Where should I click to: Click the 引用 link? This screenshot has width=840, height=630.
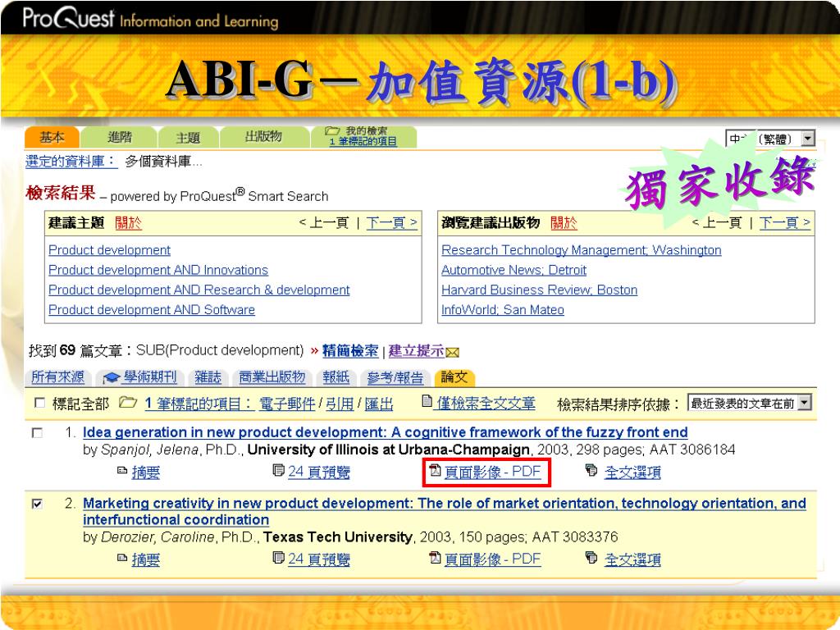pyautogui.click(x=340, y=404)
